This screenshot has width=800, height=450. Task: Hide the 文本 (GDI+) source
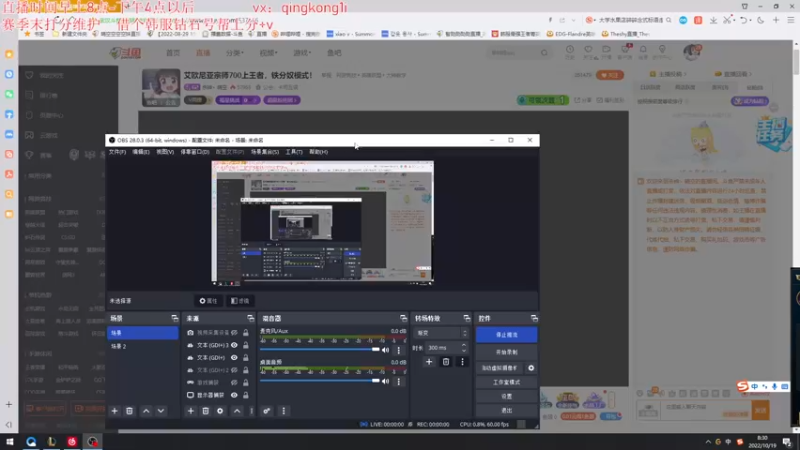click(234, 358)
